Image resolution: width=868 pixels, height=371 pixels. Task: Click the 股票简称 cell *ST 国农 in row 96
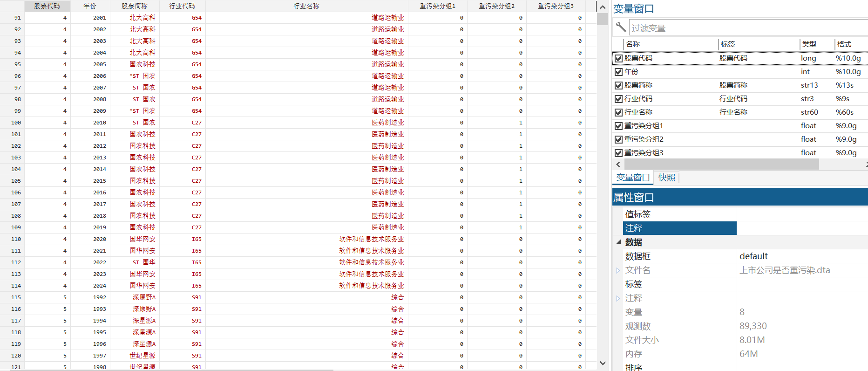tap(135, 76)
